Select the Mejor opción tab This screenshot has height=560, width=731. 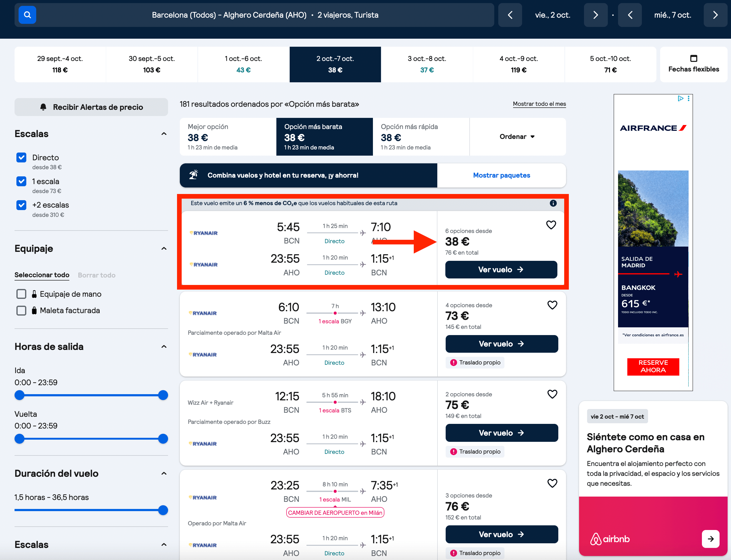coord(228,137)
